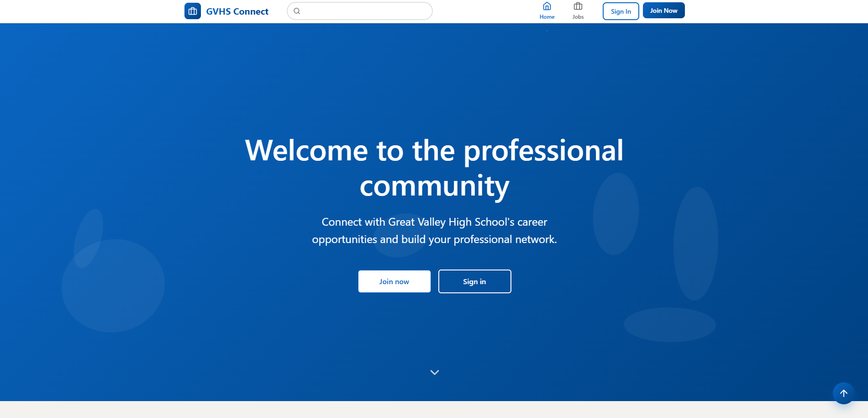Focus the search input field
The width and height of the screenshot is (868, 418).
[x=365, y=11]
